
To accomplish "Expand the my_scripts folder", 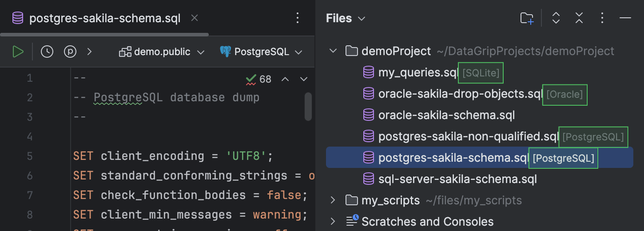I will [333, 200].
